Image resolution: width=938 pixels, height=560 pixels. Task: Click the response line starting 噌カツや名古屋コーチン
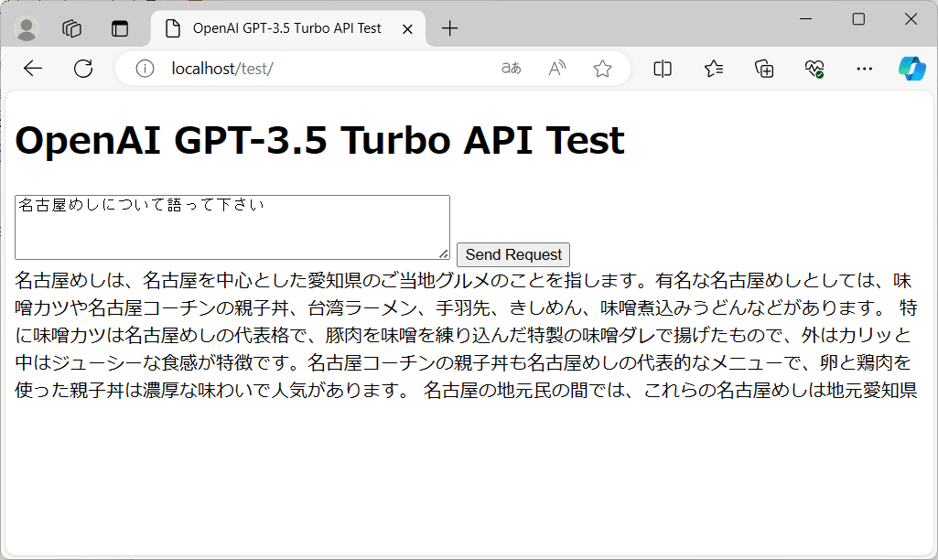pos(466,307)
